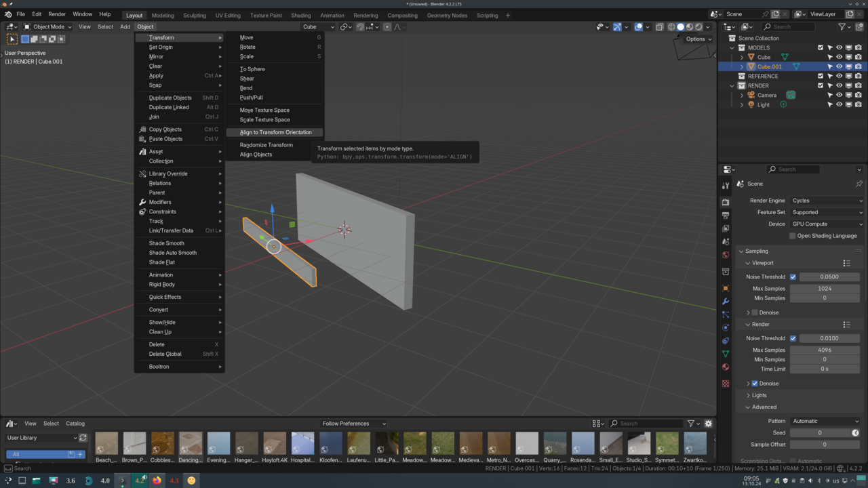Expand the Cube.001 tree item
This screenshot has width=868, height=488.
pyautogui.click(x=741, y=66)
